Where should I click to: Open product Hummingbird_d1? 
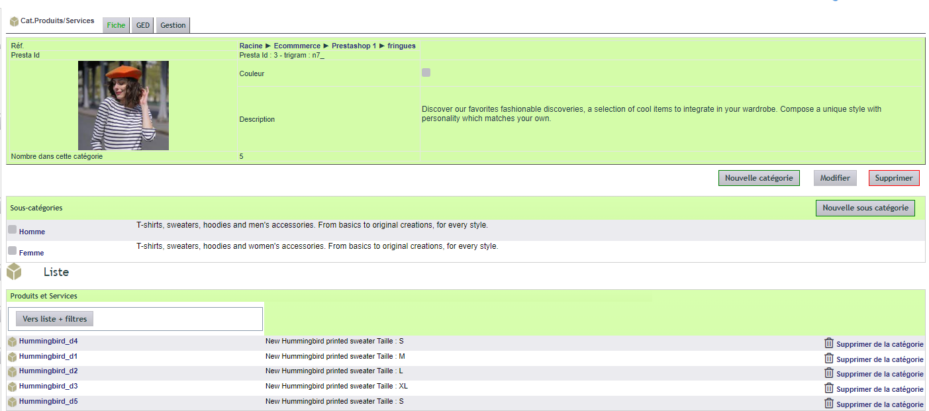(x=49, y=357)
